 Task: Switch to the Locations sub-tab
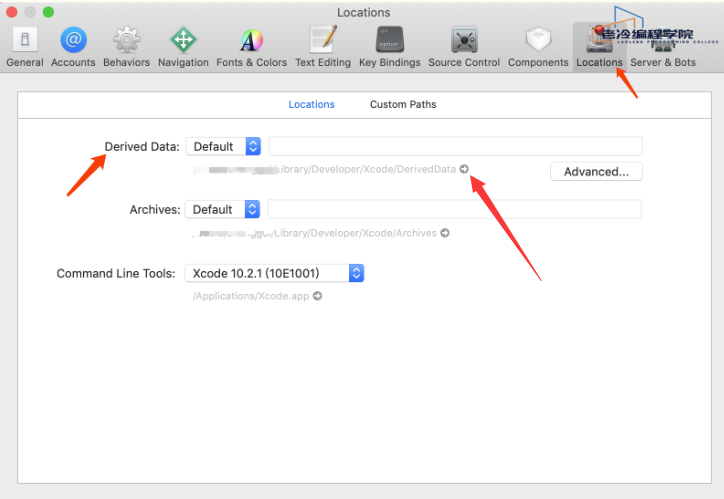point(311,104)
